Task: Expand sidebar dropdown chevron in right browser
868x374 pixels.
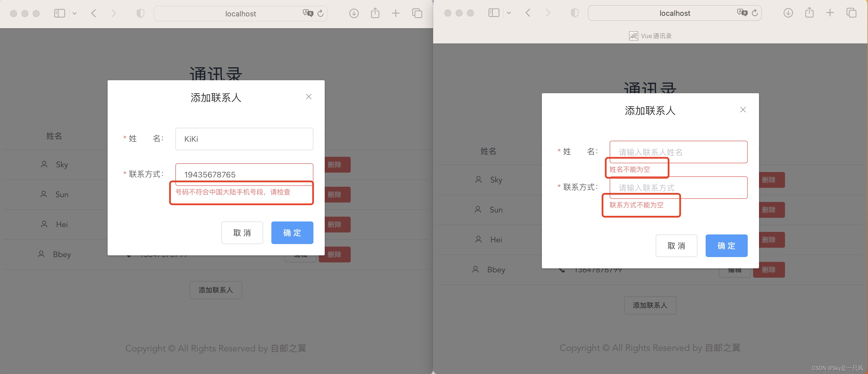Action: [x=509, y=13]
